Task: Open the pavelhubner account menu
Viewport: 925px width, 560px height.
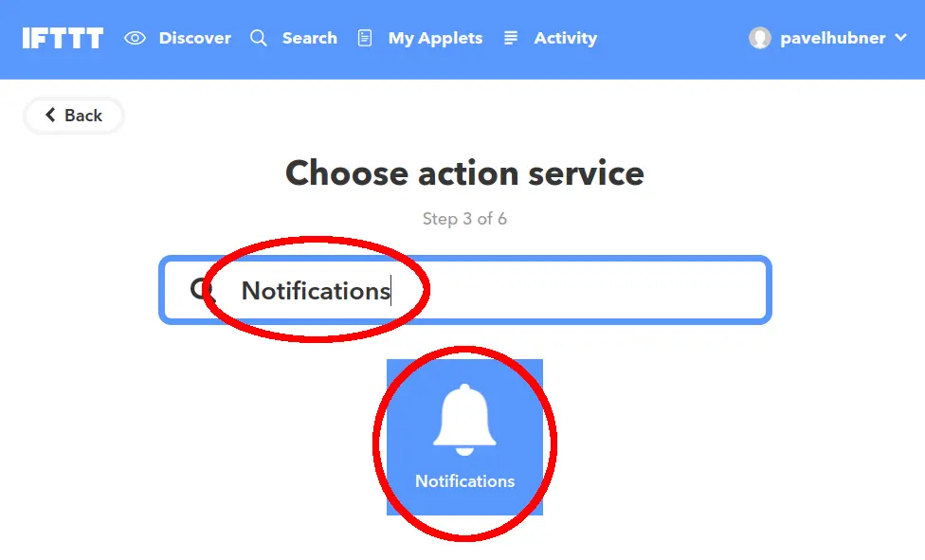Action: tap(832, 38)
